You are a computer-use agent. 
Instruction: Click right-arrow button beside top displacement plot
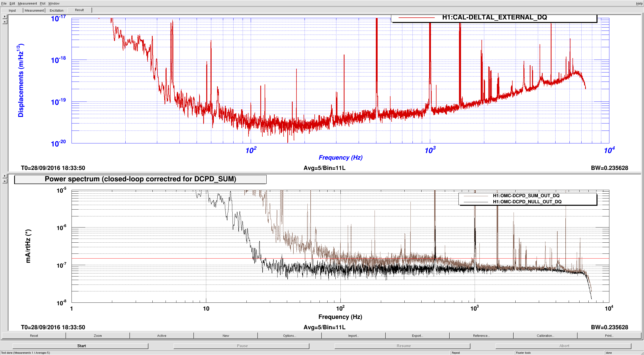point(5,17)
